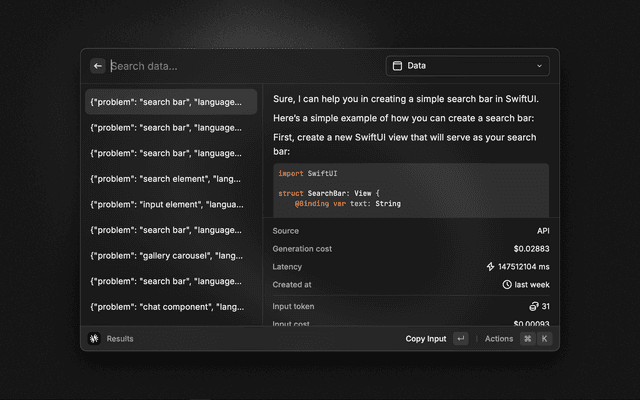Click the back arrow button

(x=98, y=66)
